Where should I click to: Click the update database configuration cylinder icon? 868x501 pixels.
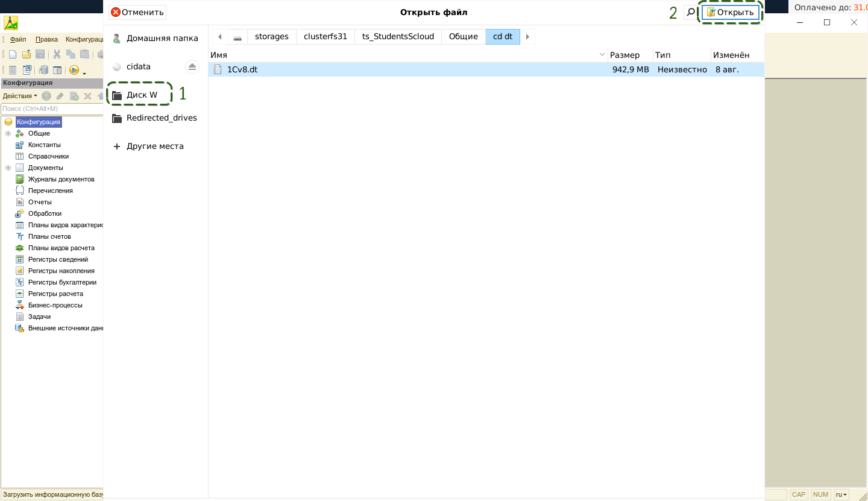[x=43, y=70]
